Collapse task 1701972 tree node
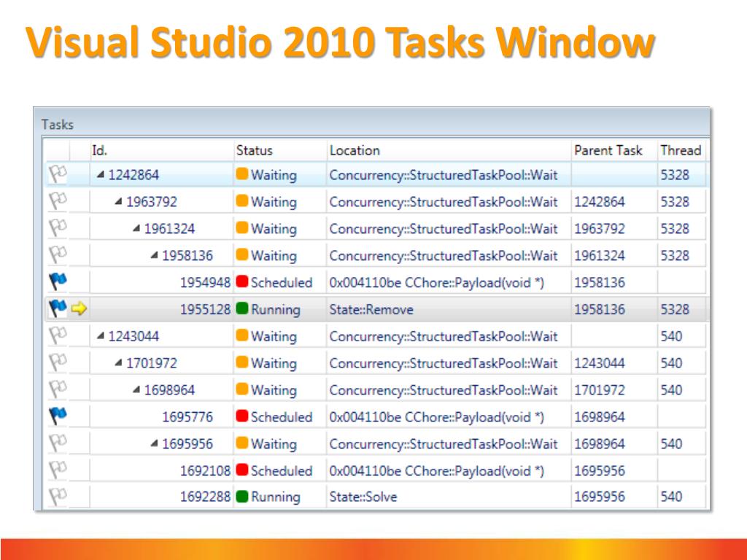This screenshot has height=560, width=747. [x=118, y=363]
